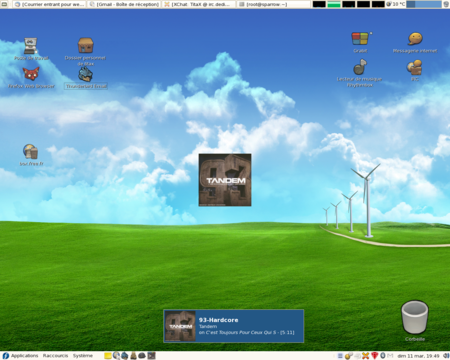This screenshot has height=360, width=450.
Task: Switch to XChat: TitaX window button
Action: click(x=199, y=4)
